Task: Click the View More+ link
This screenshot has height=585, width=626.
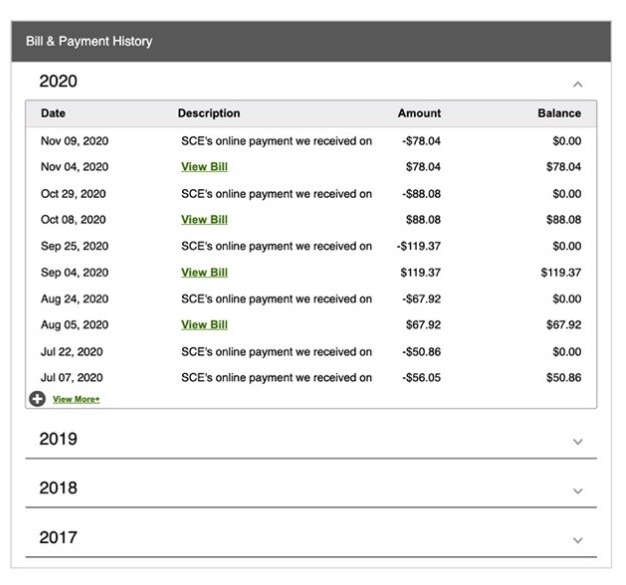Action: pyautogui.click(x=76, y=399)
